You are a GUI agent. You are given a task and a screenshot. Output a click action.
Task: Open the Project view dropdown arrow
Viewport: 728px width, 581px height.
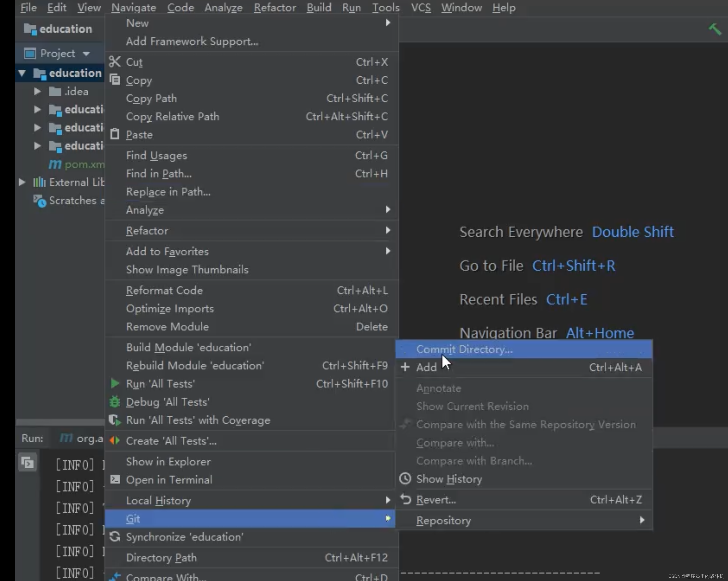click(x=86, y=53)
